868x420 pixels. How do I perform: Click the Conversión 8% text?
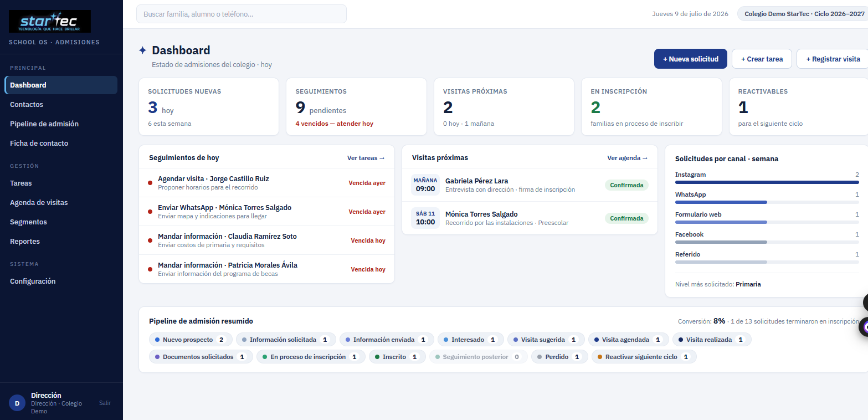701,321
